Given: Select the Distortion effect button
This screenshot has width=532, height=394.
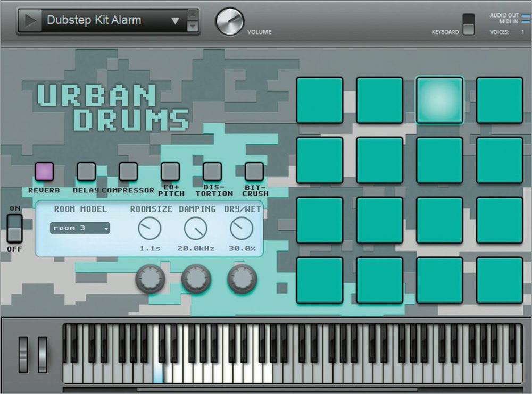Looking at the screenshot, I should [212, 172].
